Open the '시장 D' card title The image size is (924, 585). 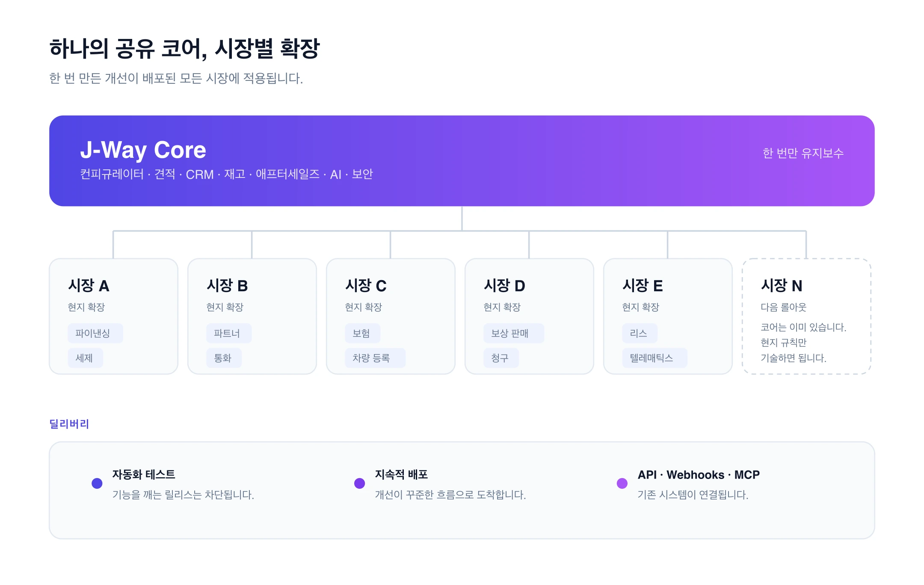coord(504,286)
